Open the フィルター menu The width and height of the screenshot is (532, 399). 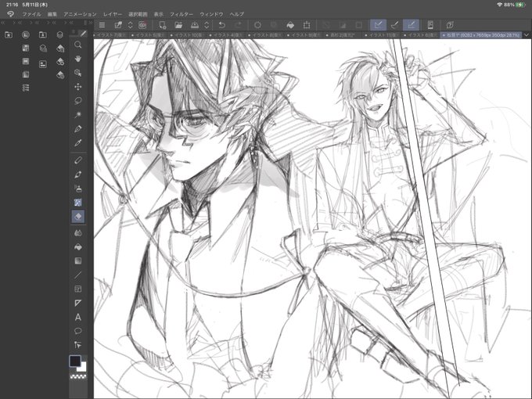182,14
